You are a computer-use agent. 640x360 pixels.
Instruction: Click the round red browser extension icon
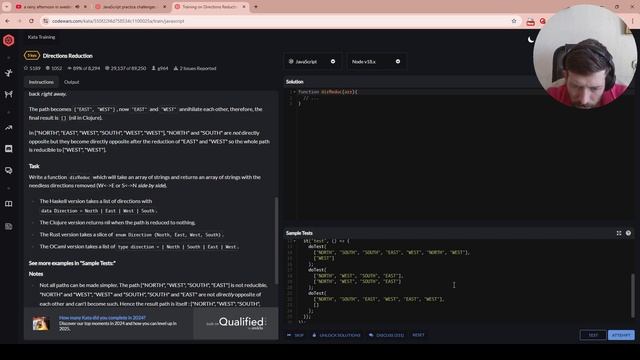[x=542, y=21]
